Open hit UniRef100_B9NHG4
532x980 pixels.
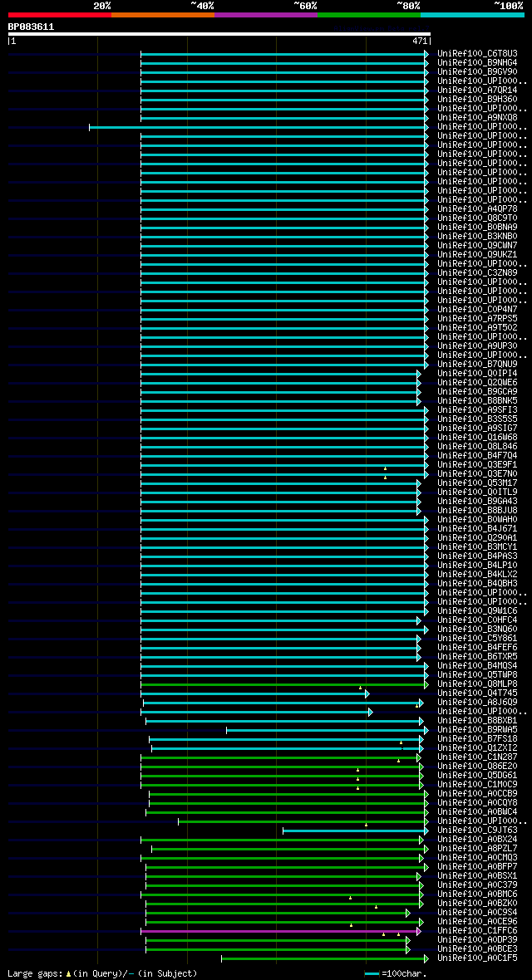point(477,63)
